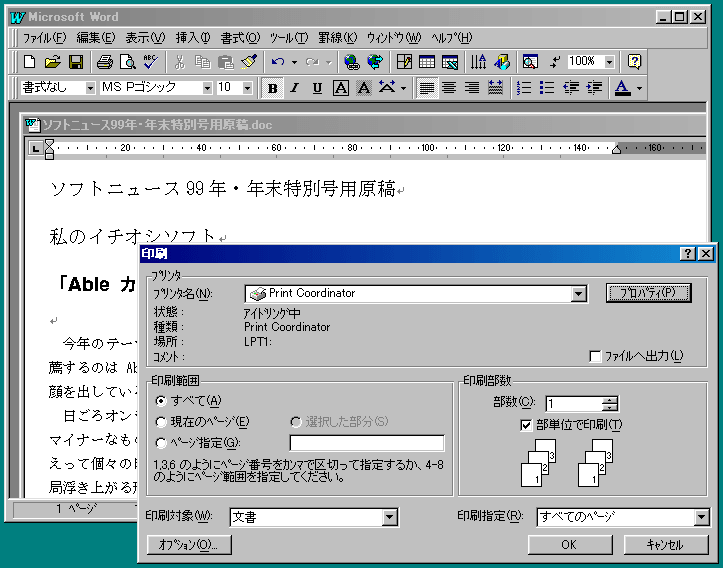Select ページ指定 radio button

(161, 443)
